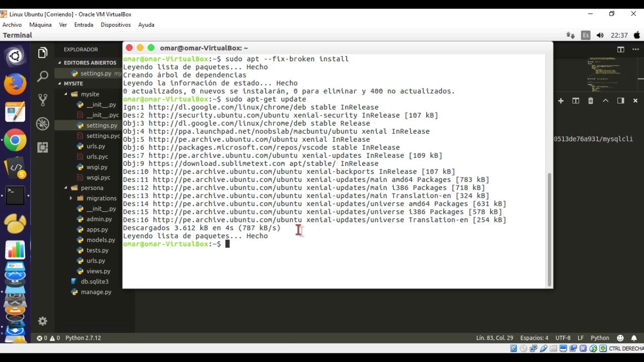Split the terminal panel
This screenshot has height=362, width=644.
576,101
